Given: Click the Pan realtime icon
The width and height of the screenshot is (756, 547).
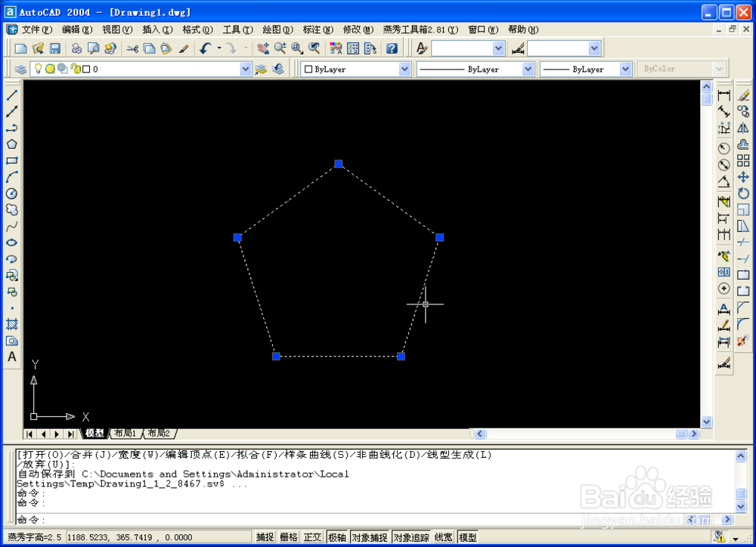Looking at the screenshot, I should [263, 48].
